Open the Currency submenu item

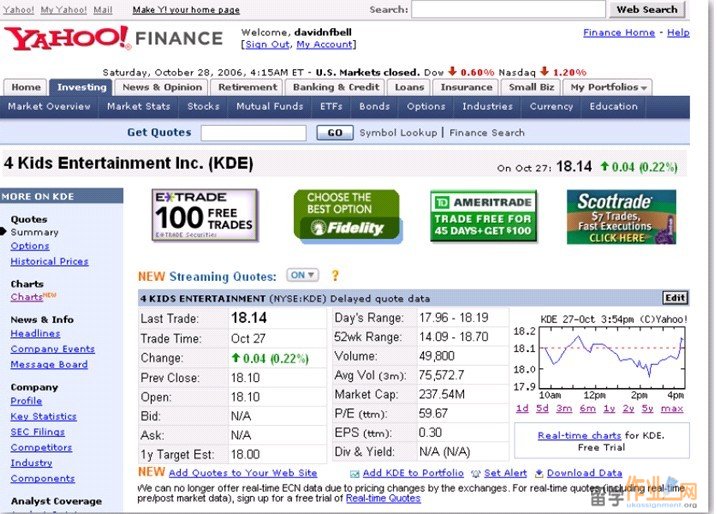pos(551,107)
